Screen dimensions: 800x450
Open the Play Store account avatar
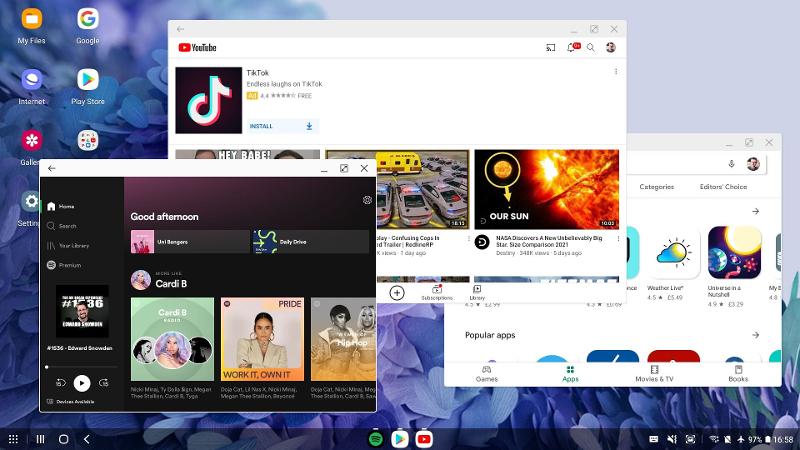pos(753,164)
